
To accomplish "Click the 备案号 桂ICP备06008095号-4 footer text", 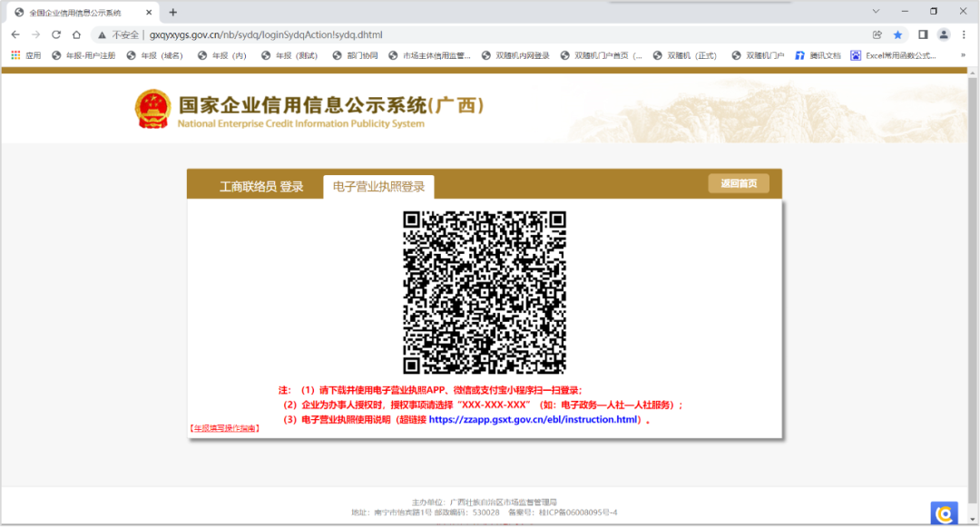I will (563, 512).
